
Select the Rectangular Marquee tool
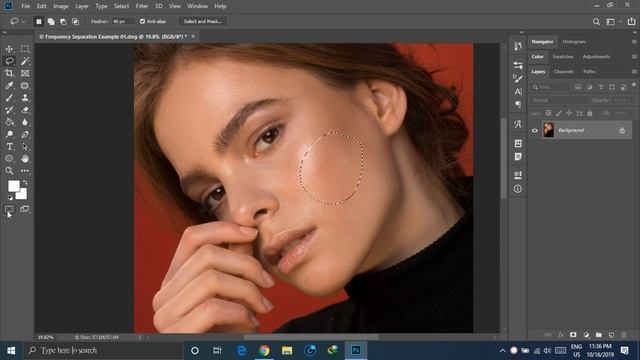coord(25,49)
